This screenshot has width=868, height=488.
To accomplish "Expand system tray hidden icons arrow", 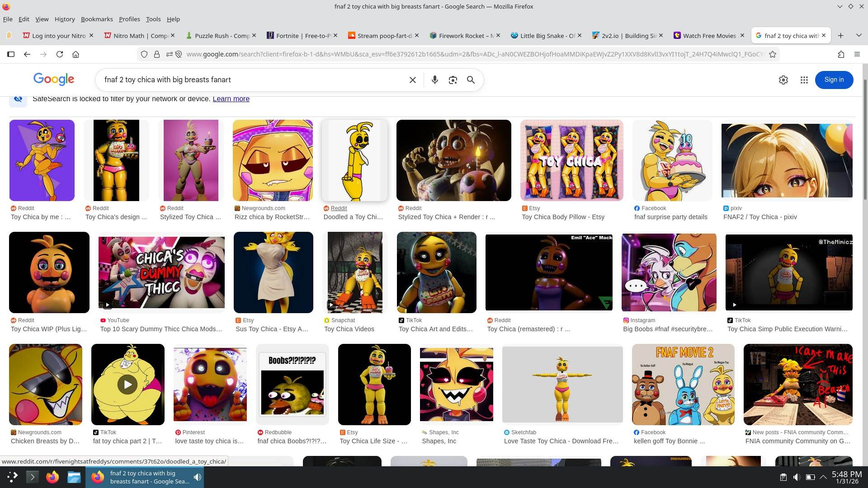I will 823,477.
